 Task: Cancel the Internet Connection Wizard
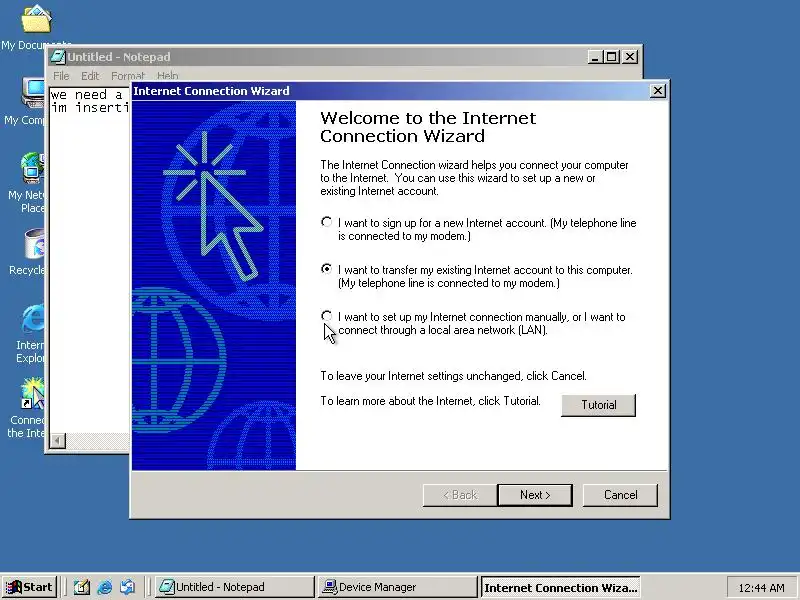tap(620, 495)
